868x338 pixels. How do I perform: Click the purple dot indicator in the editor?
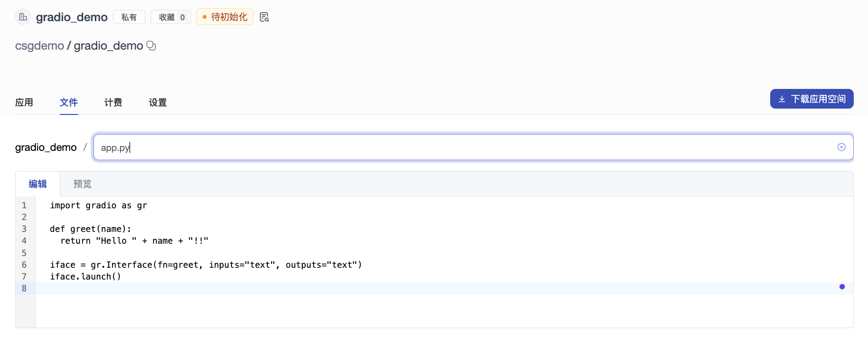click(x=842, y=287)
